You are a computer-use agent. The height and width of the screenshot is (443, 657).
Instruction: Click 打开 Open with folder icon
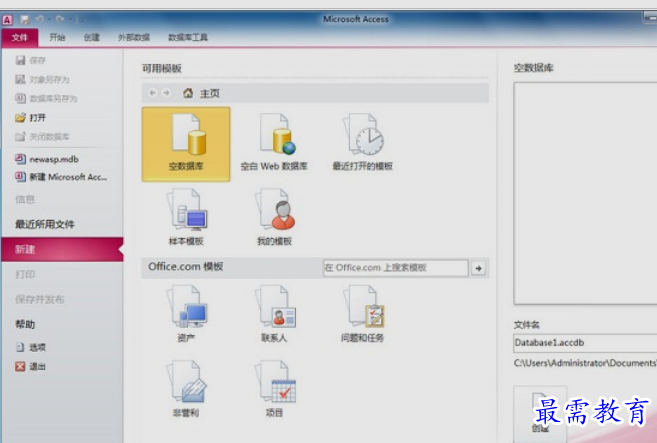(x=30, y=118)
